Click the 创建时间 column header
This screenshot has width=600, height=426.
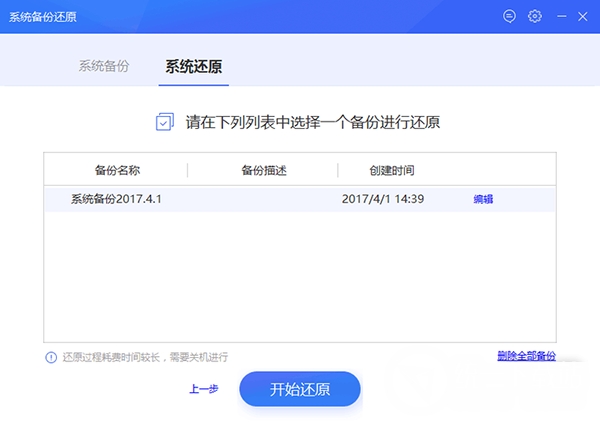tap(391, 170)
